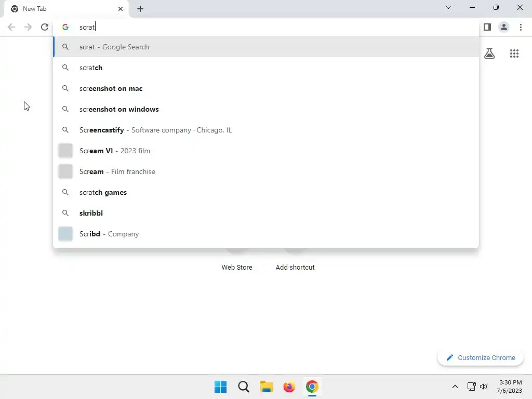Click the Scribd thumbnail image
Image resolution: width=532 pixels, height=399 pixels.
pyautogui.click(x=65, y=234)
